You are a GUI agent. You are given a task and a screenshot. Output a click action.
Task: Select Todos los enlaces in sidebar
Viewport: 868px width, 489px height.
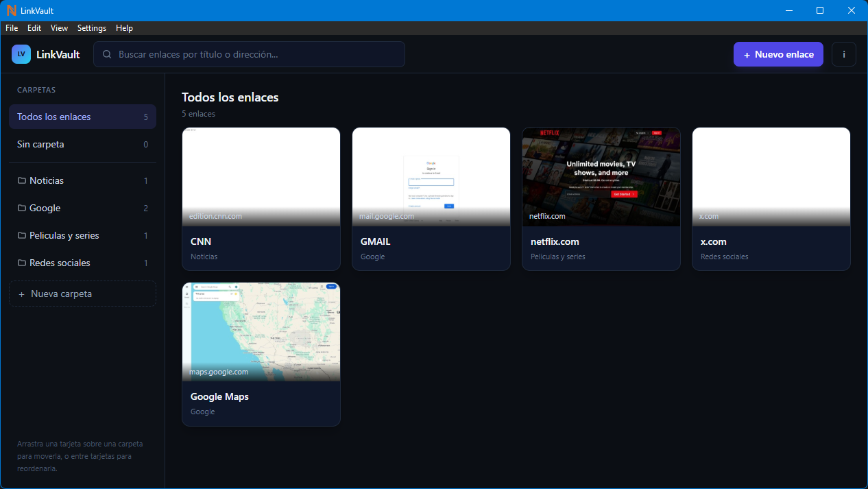click(x=82, y=117)
